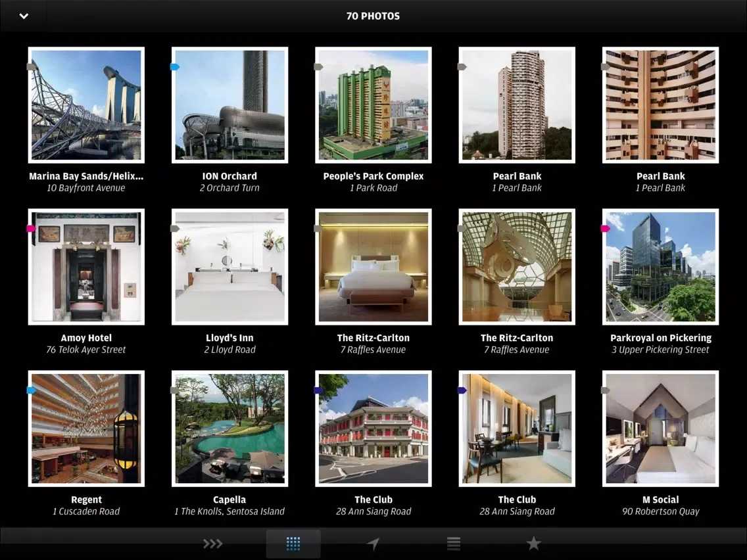Click the "Lloyd's Inn" caption
This screenshot has width=747, height=560.
(229, 338)
